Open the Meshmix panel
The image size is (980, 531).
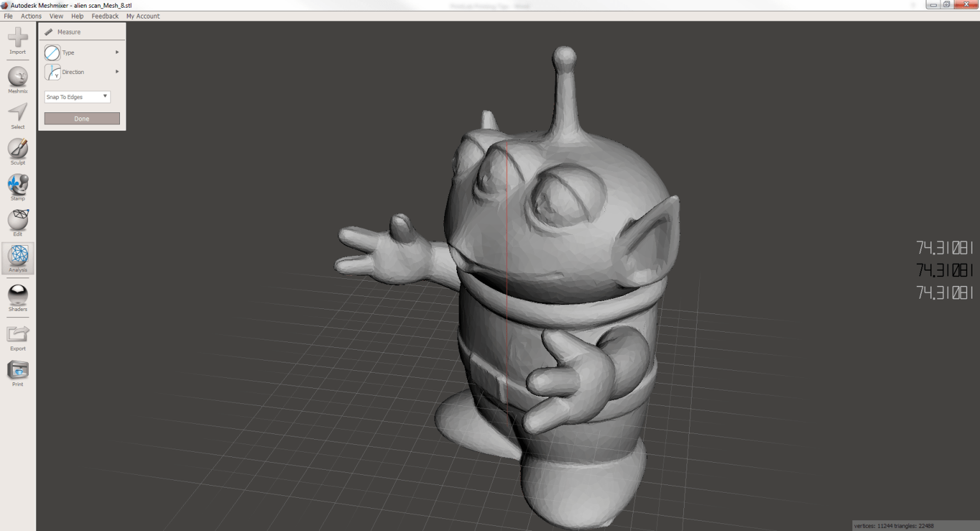[x=18, y=80]
